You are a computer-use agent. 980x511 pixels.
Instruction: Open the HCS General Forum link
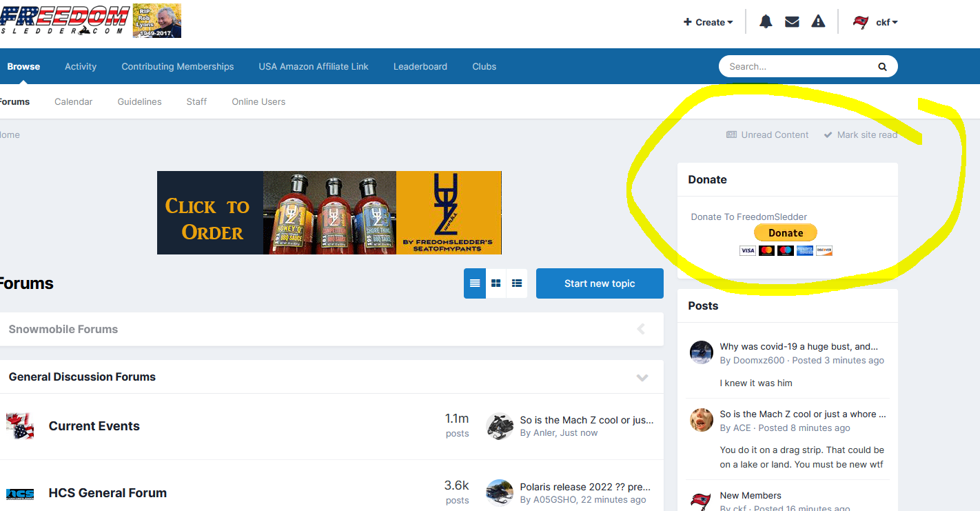(x=108, y=493)
